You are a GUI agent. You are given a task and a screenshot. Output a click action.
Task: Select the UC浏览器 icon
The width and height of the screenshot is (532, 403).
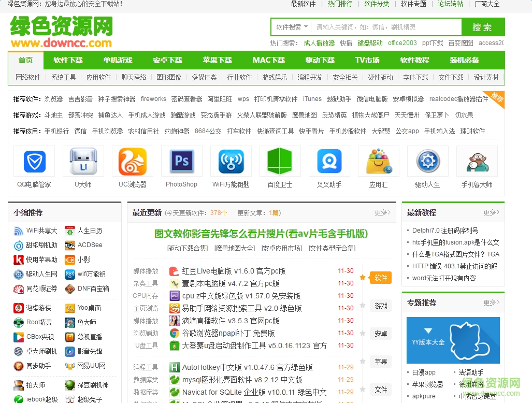[132, 161]
